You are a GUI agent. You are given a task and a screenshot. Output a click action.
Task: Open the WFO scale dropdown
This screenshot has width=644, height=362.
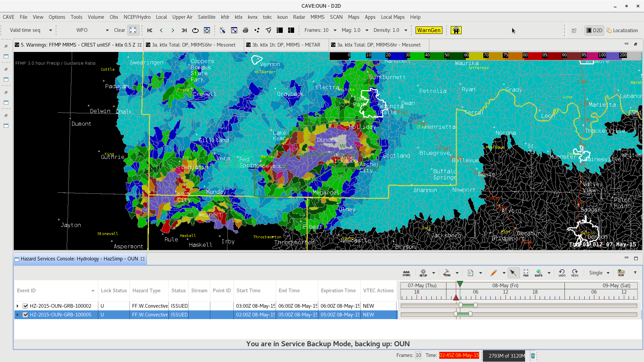point(107,30)
